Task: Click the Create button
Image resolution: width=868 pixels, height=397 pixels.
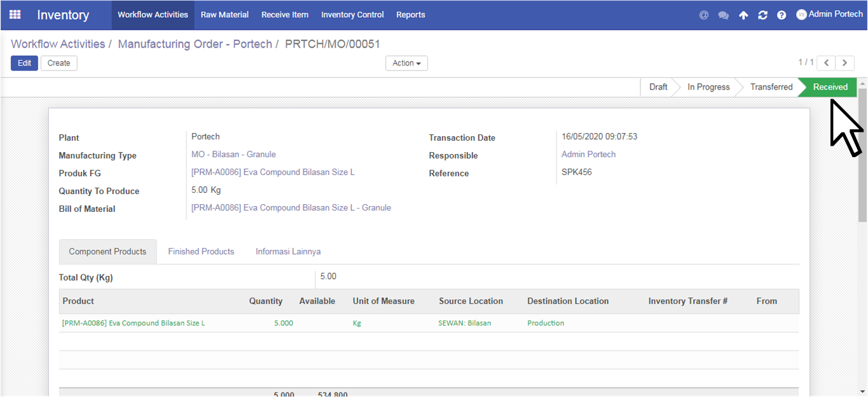Action: pyautogui.click(x=59, y=63)
